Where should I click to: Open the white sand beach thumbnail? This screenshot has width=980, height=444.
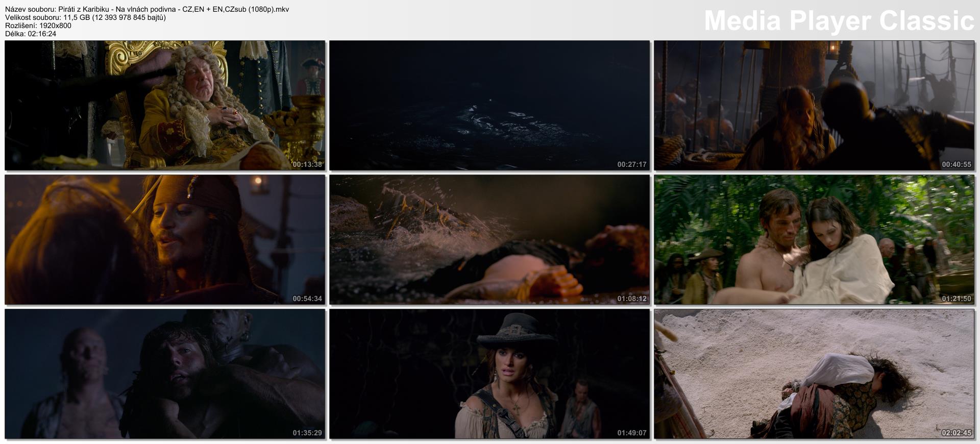click(x=814, y=374)
